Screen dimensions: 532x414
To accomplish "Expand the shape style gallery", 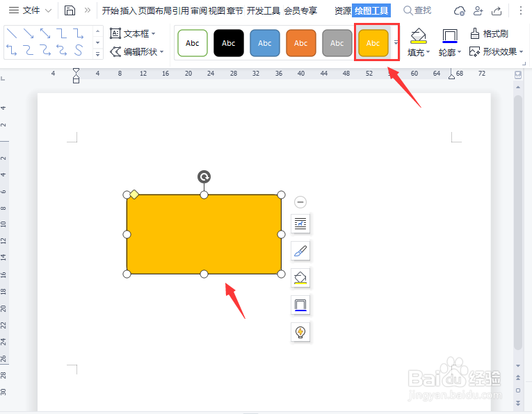I will tap(396, 42).
